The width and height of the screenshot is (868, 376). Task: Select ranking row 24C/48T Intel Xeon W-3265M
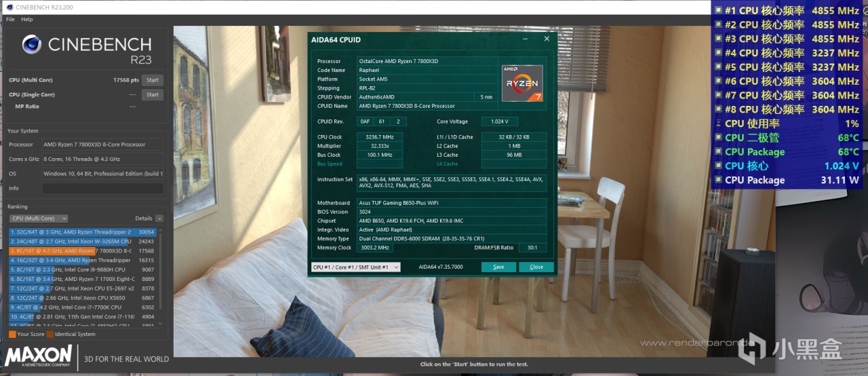(x=83, y=241)
